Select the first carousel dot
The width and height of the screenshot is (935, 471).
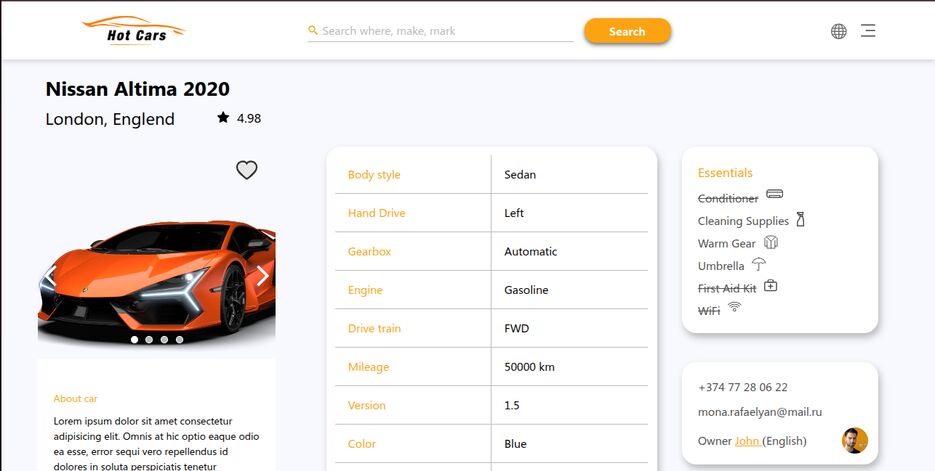pos(134,340)
